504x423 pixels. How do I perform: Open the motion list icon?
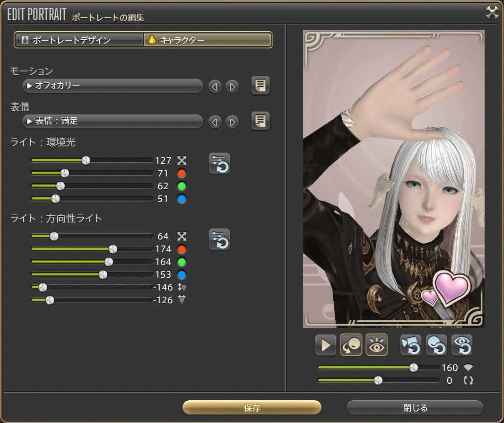click(260, 86)
